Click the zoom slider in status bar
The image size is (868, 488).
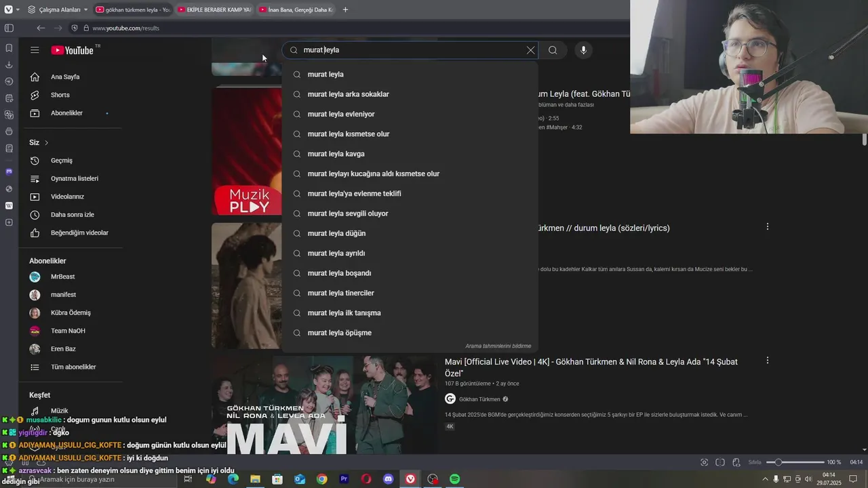coord(795,462)
